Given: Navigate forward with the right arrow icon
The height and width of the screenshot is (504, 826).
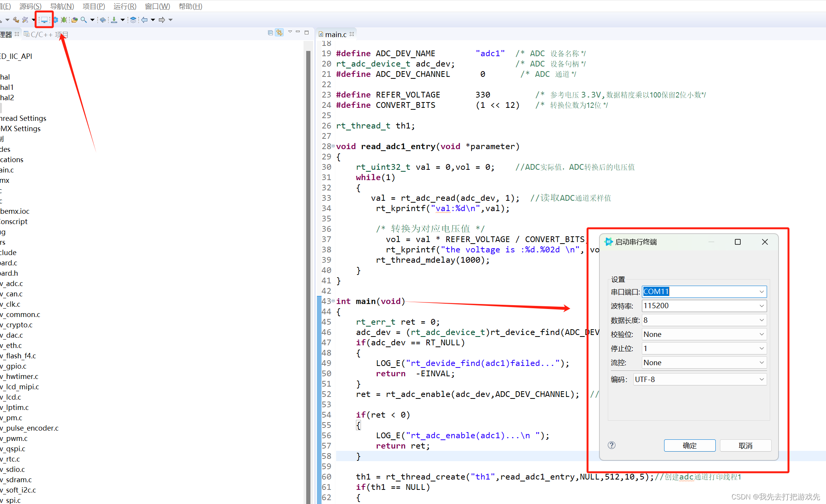Looking at the screenshot, I should (x=162, y=20).
